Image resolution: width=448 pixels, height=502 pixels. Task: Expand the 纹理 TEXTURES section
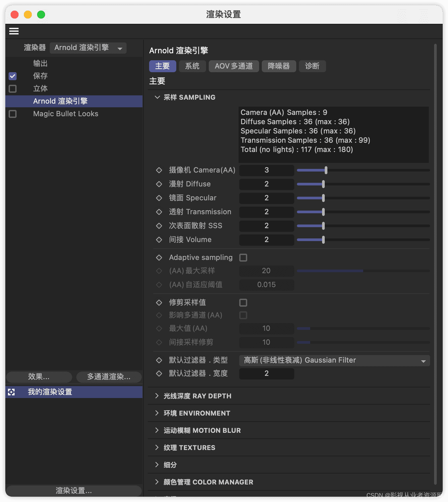tap(157, 448)
